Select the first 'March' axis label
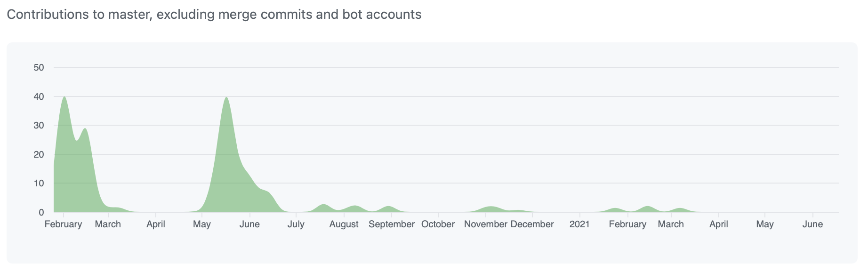The width and height of the screenshot is (868, 272). (108, 224)
